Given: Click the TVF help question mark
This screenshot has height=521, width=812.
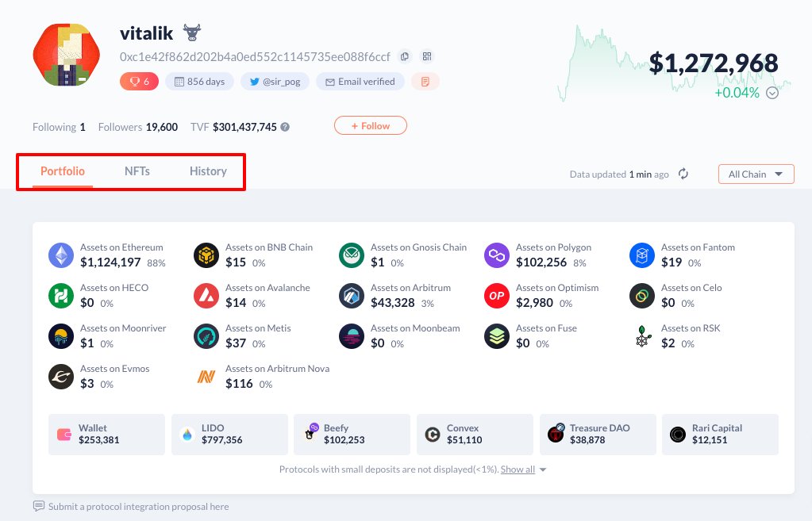Looking at the screenshot, I should 285,127.
